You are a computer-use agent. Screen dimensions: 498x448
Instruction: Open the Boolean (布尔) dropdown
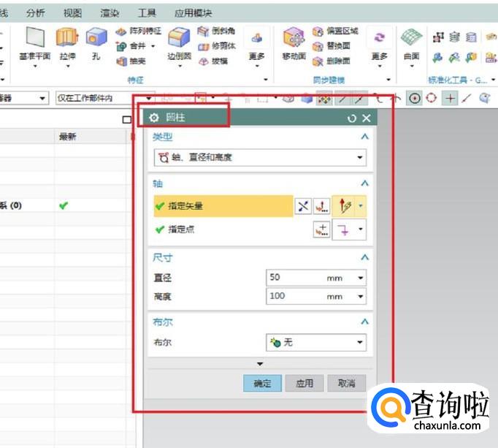360,342
